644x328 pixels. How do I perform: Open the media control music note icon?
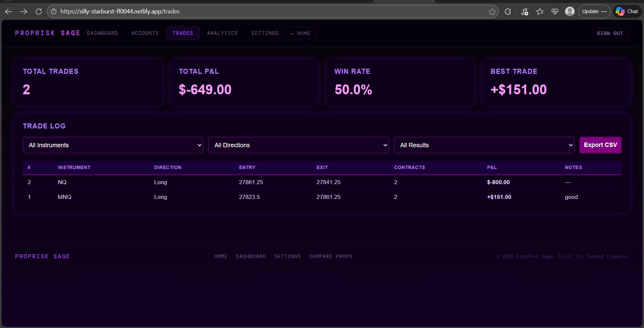click(x=525, y=12)
